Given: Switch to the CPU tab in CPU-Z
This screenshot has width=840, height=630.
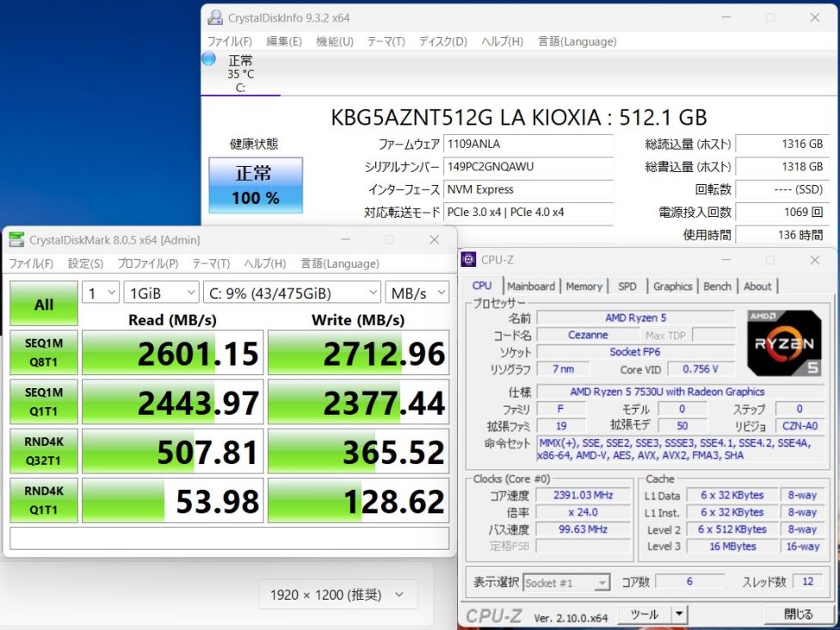Looking at the screenshot, I should pos(482,286).
